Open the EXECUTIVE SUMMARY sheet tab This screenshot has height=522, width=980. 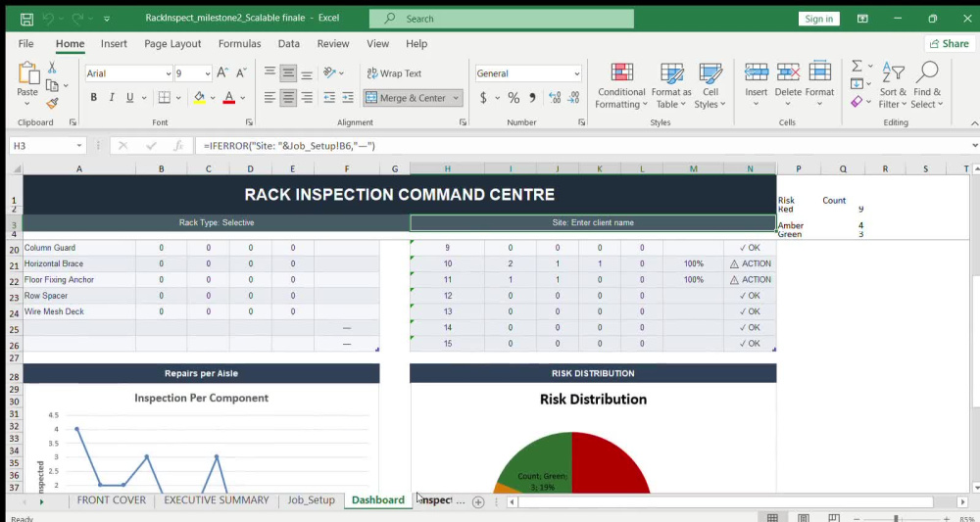(217, 500)
